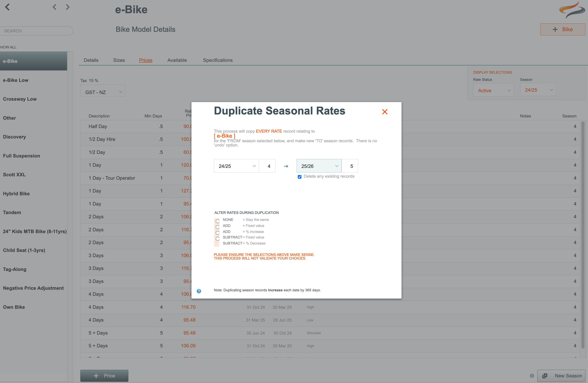This screenshot has height=383, width=588.
Task: Select Tandem in the sidebar
Action: [33, 213]
